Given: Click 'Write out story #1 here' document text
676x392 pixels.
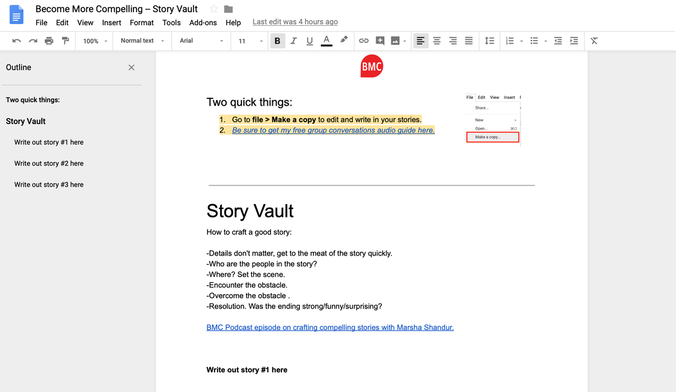Looking at the screenshot, I should 247,370.
